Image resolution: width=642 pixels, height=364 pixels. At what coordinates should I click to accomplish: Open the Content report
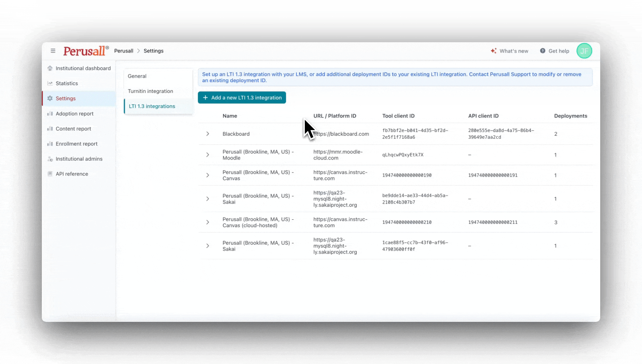coord(79,129)
